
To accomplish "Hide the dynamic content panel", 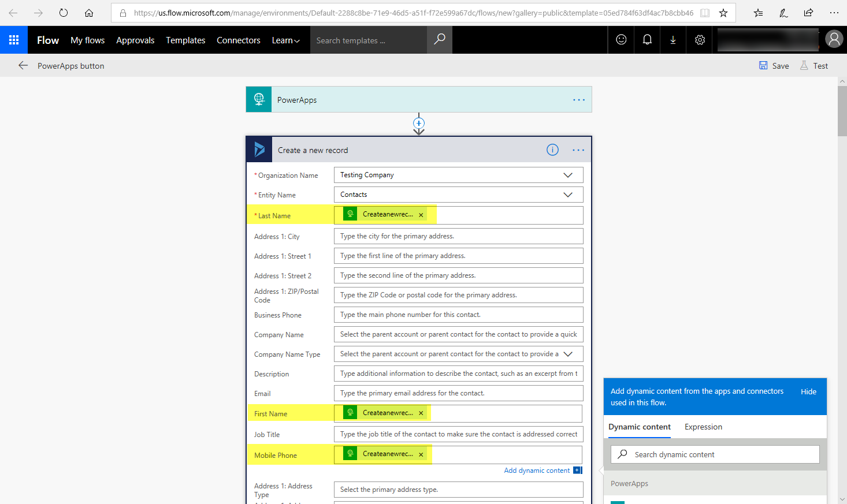I will click(808, 391).
